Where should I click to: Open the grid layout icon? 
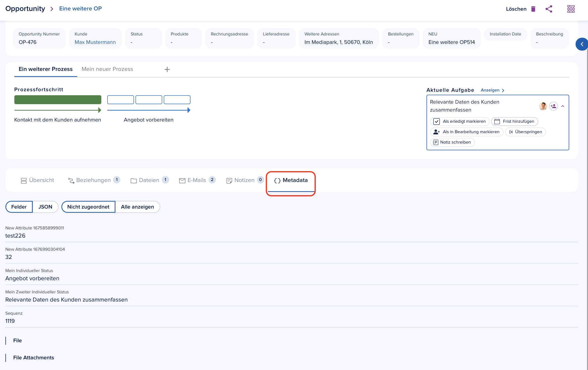tap(571, 9)
